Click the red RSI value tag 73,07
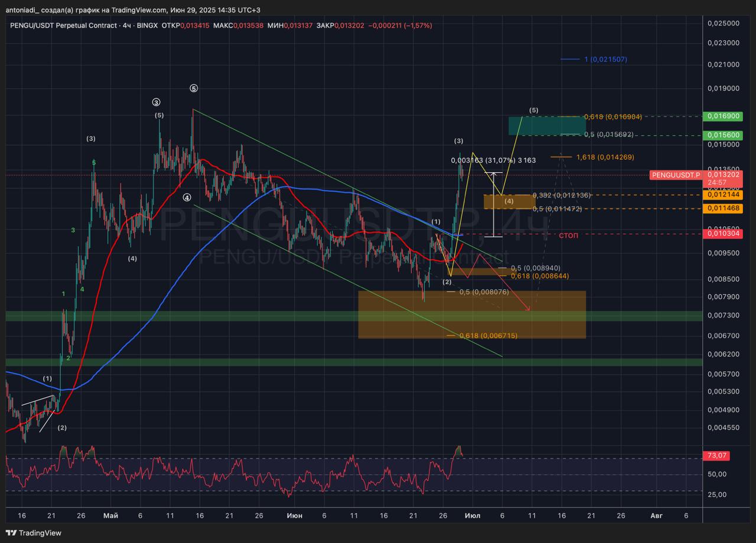 (x=716, y=456)
